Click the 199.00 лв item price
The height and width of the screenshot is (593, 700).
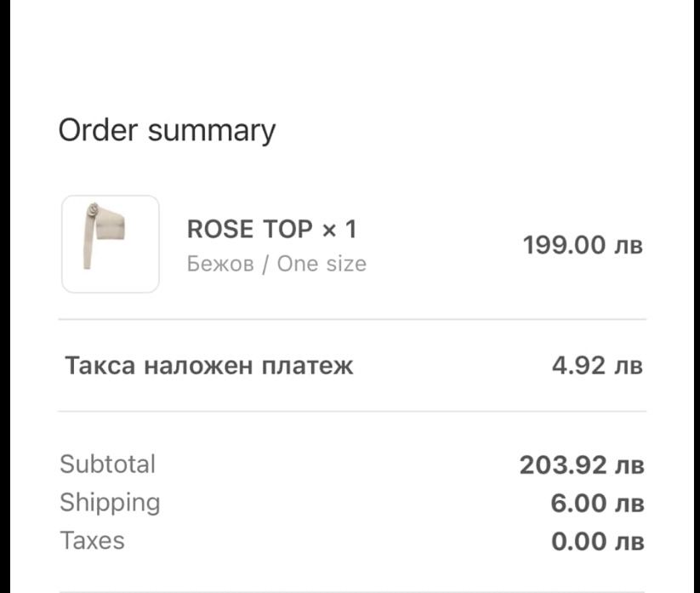[x=583, y=245]
